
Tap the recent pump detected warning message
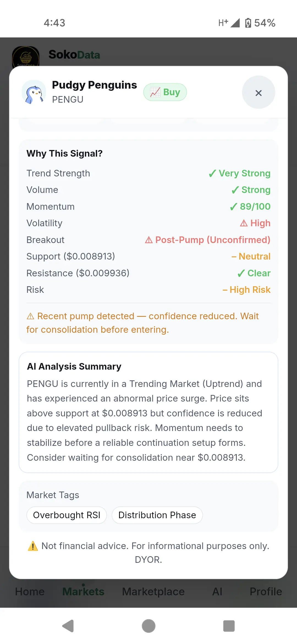143,323
